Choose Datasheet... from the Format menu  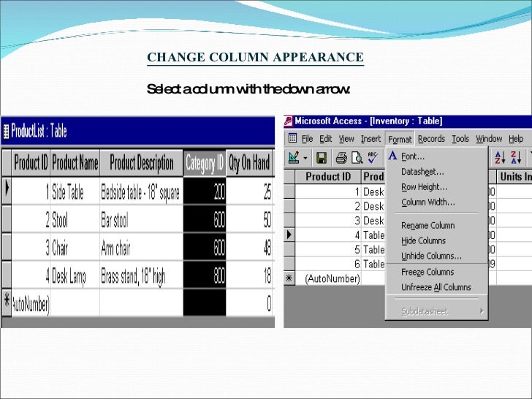436,172
